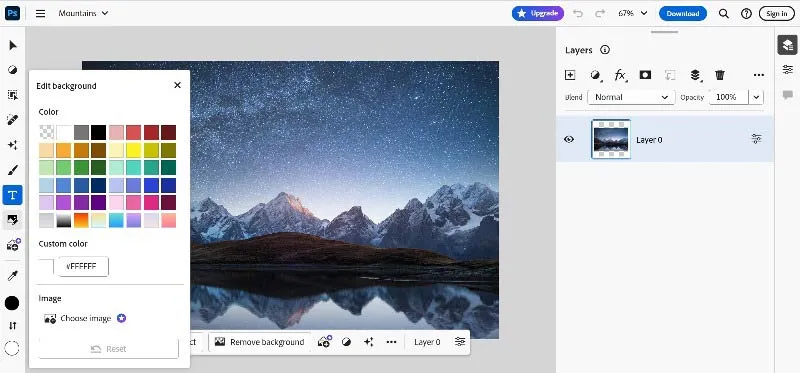Select the add image tool in left toolbar
The width and height of the screenshot is (800, 373).
coord(13,245)
